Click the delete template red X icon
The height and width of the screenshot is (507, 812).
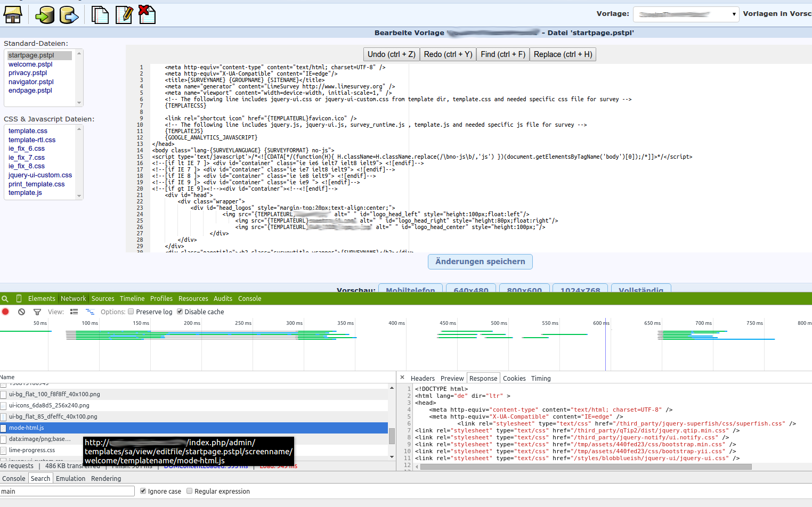[147, 14]
